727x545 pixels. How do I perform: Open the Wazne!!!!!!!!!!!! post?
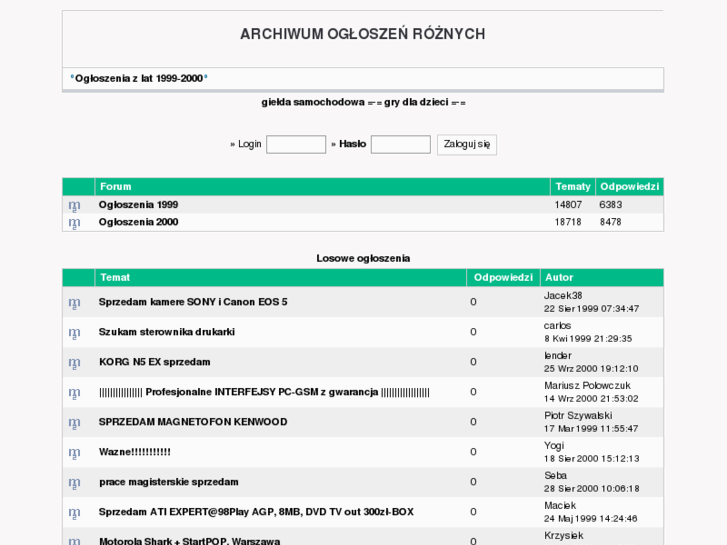pyautogui.click(x=134, y=452)
